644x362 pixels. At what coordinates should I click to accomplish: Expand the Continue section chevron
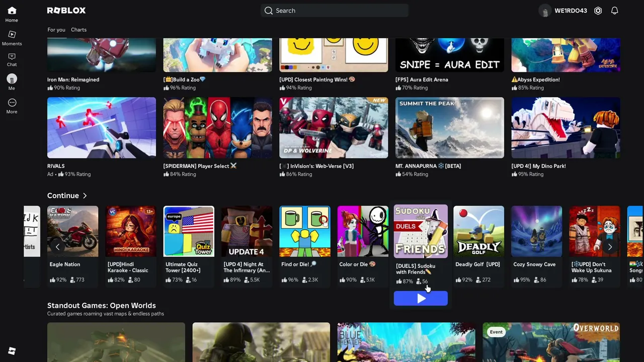point(85,196)
